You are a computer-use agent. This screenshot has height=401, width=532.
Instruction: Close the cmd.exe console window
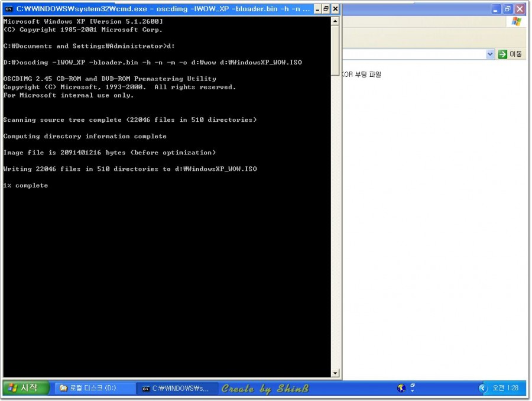click(x=335, y=9)
